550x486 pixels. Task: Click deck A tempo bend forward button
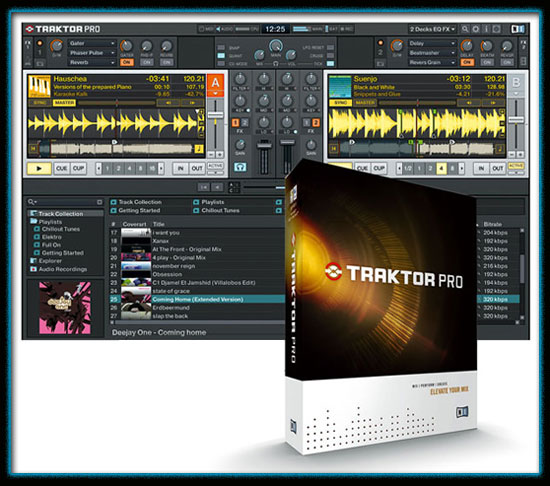(x=192, y=103)
